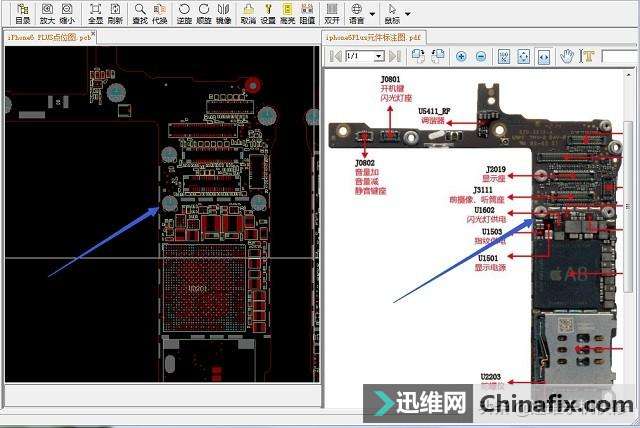
Task: Click the U2203 label in the PDF
Action: (491, 376)
